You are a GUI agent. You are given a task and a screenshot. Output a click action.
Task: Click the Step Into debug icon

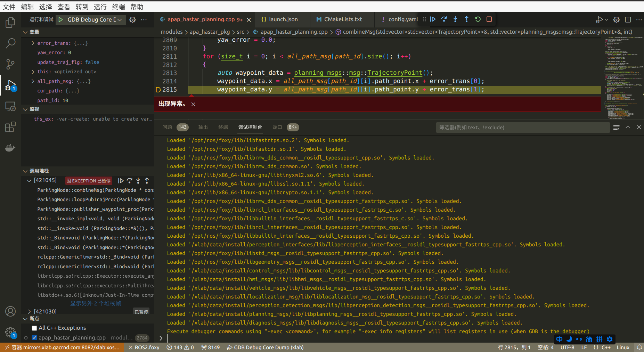455,19
